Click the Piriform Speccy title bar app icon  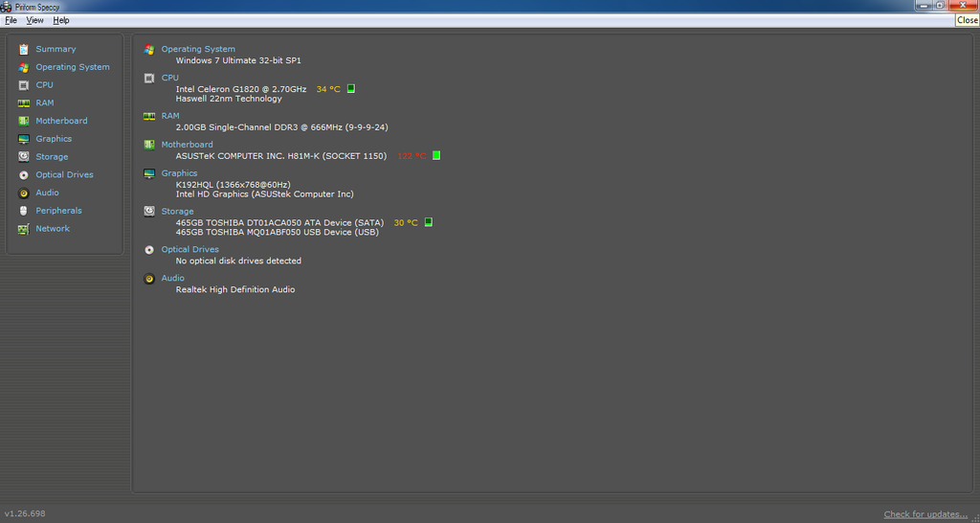point(7,7)
